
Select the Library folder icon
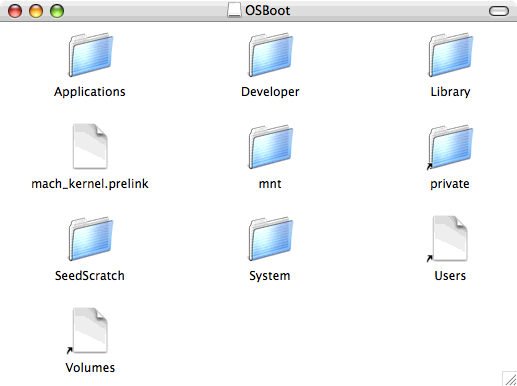coord(451,55)
